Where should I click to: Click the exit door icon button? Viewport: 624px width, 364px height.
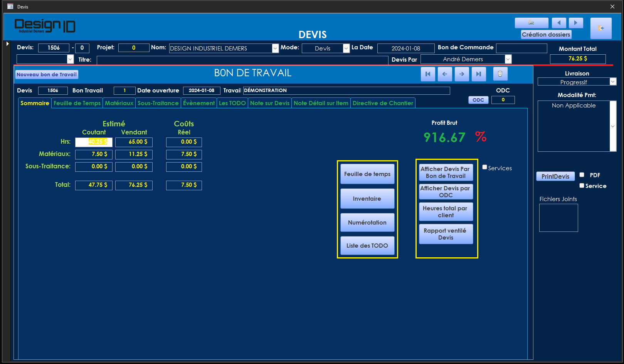click(x=600, y=28)
